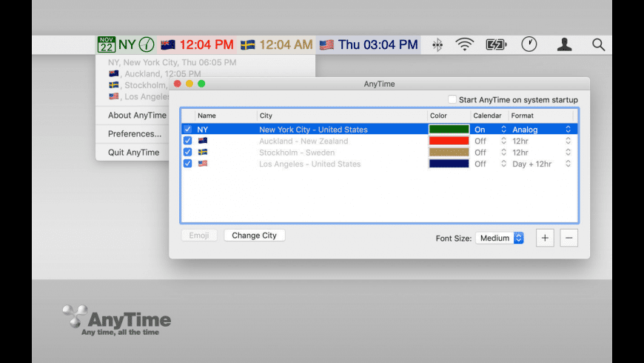Image resolution: width=644 pixels, height=363 pixels.
Task: Open the Font Size Medium dropdown
Action: 500,238
